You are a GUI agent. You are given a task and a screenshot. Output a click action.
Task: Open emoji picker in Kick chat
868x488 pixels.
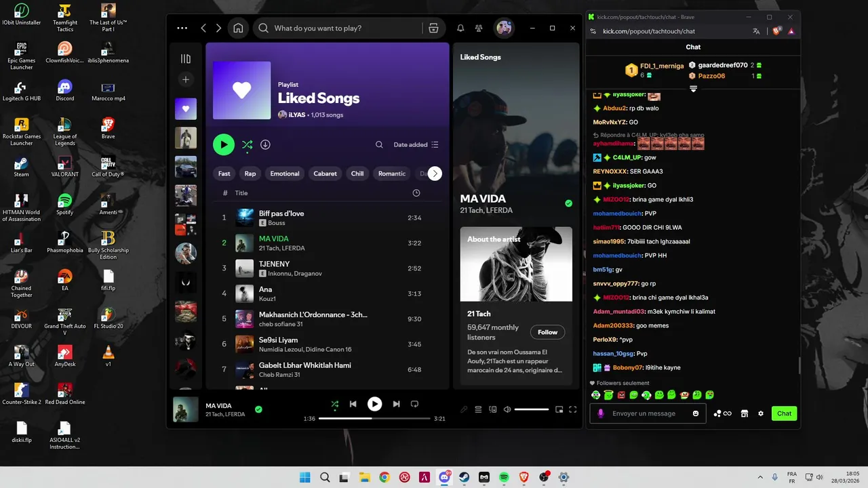point(696,413)
